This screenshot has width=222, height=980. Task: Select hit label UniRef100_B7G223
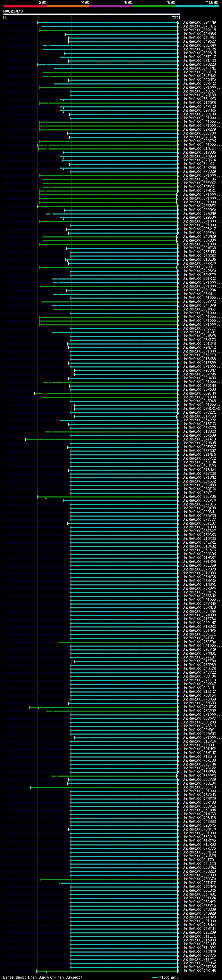[199, 64]
